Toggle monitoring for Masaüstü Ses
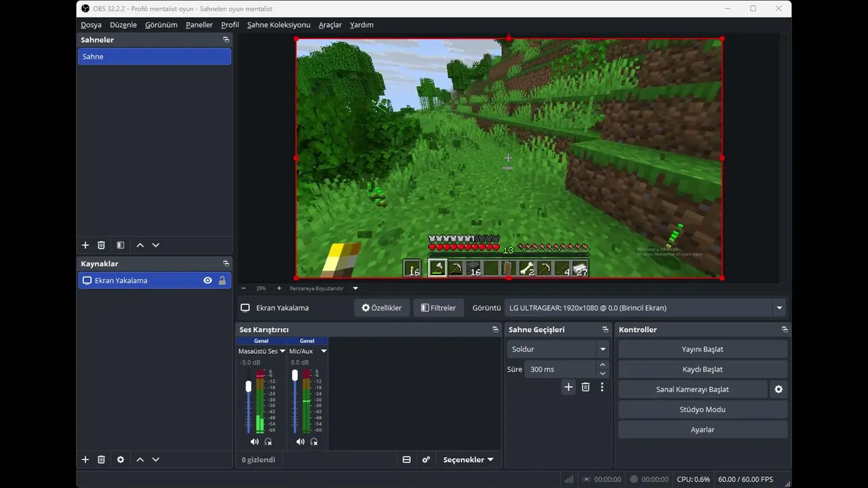This screenshot has width=868, height=488. click(x=268, y=442)
